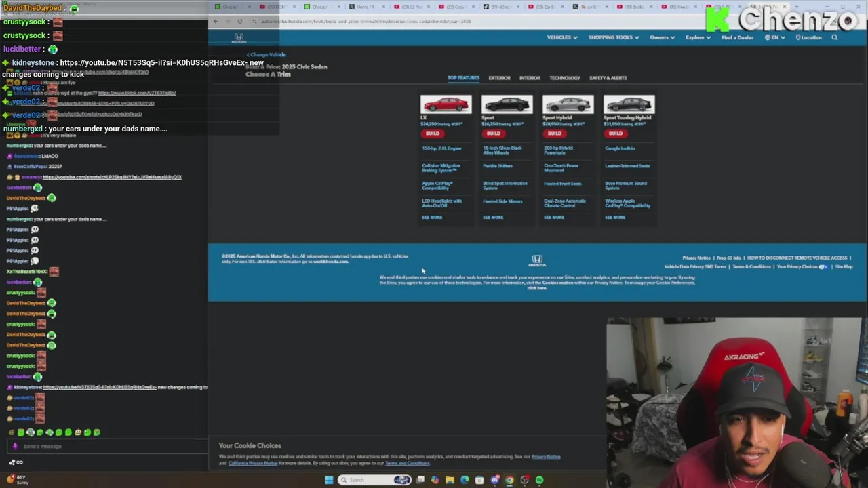Expand the Owners menu
Viewport: 868px width, 488px height.
point(662,37)
